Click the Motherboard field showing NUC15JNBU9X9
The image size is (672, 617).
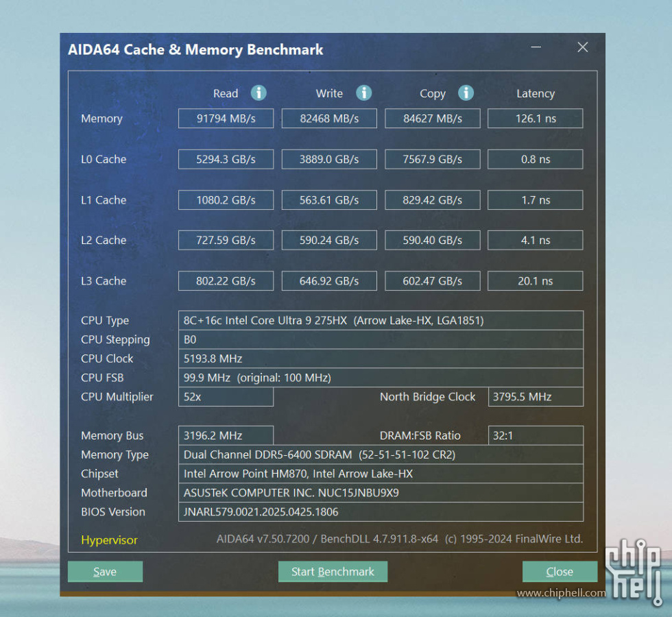pyautogui.click(x=381, y=493)
